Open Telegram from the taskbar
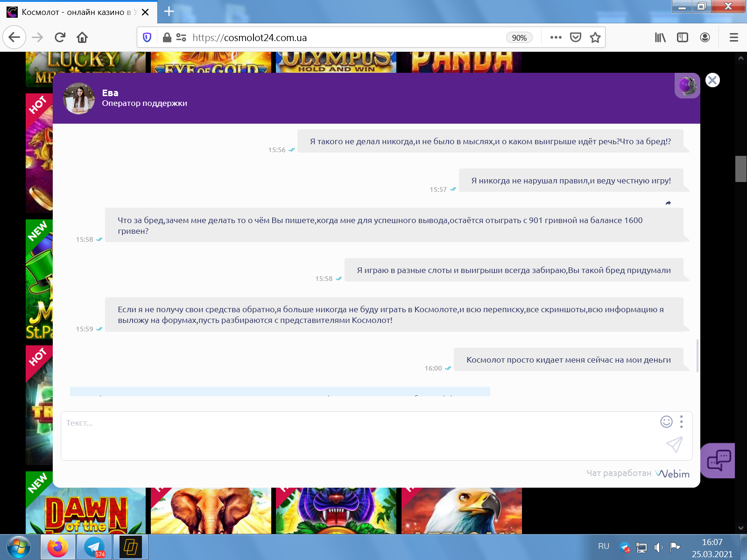This screenshot has width=747, height=560. pyautogui.click(x=94, y=547)
